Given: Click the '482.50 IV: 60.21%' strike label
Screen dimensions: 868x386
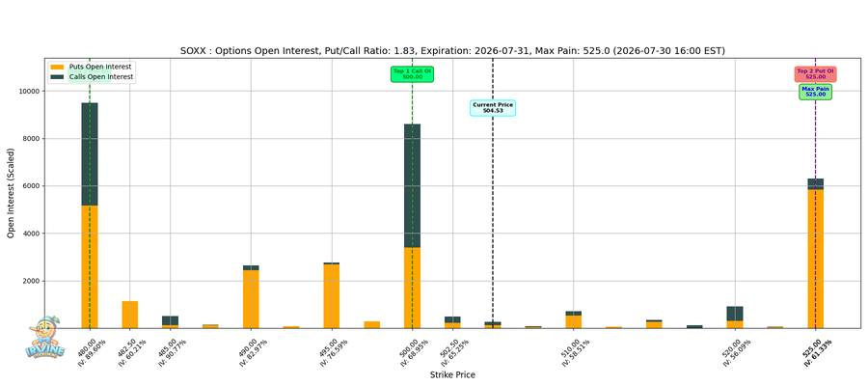Looking at the screenshot, I should pos(132,353).
